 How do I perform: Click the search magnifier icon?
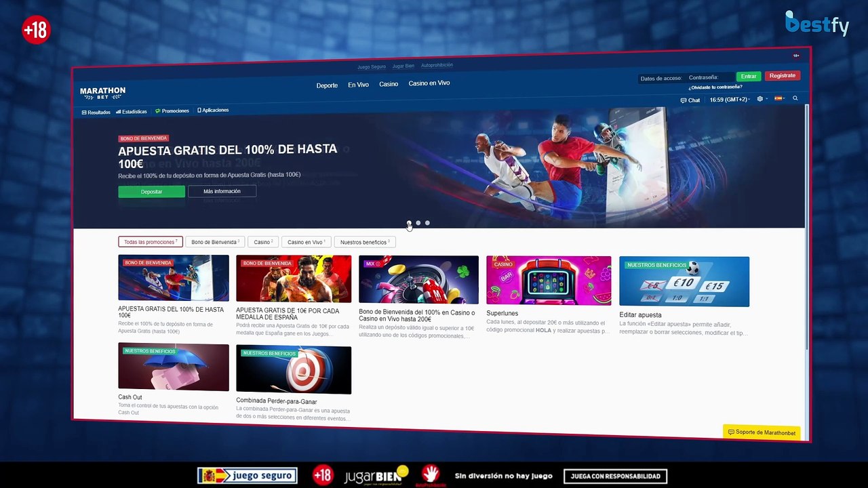(x=795, y=98)
